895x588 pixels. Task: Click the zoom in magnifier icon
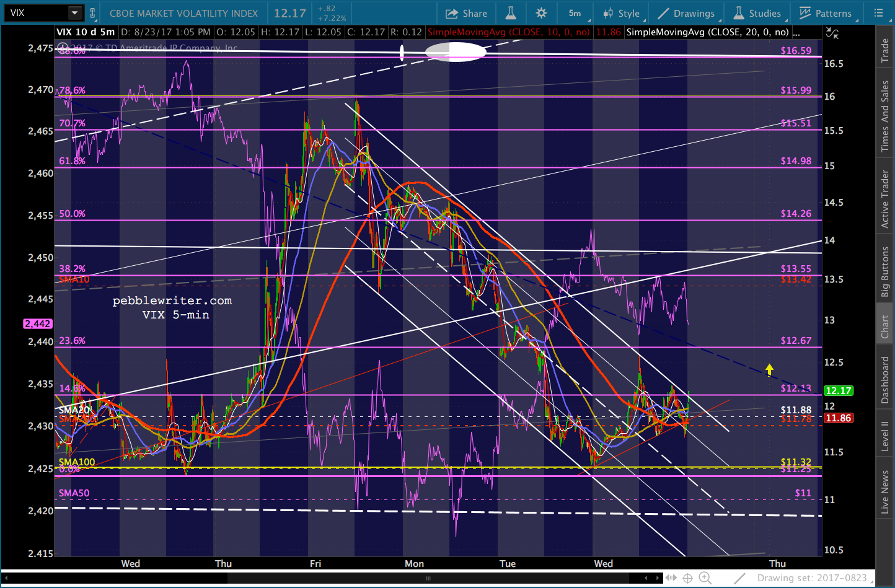[705, 578]
